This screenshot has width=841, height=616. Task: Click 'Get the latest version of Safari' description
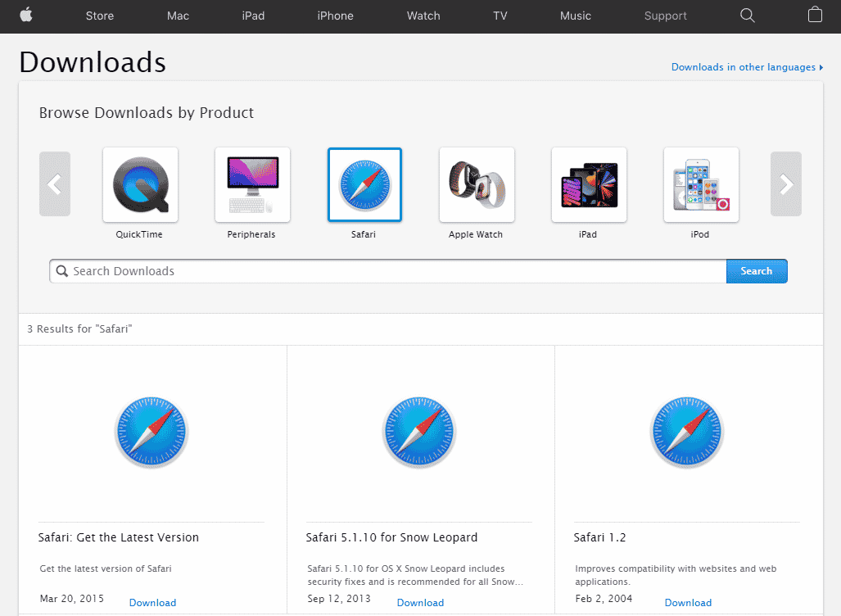pyautogui.click(x=106, y=568)
